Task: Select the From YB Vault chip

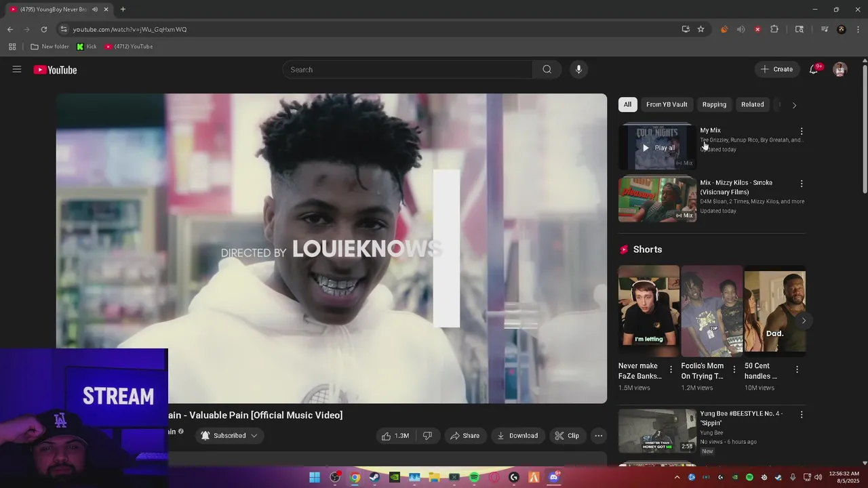Action: [x=667, y=104]
